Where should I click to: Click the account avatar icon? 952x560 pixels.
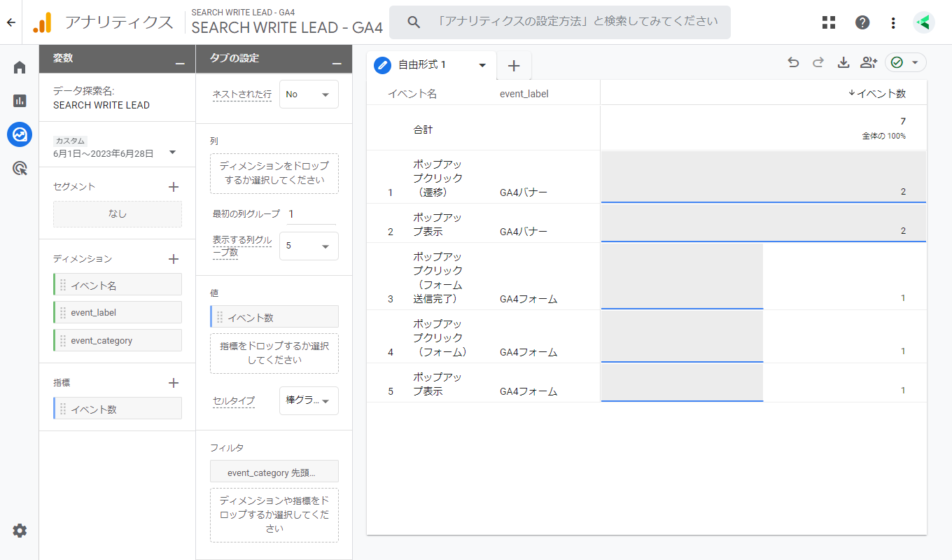pos(924,22)
